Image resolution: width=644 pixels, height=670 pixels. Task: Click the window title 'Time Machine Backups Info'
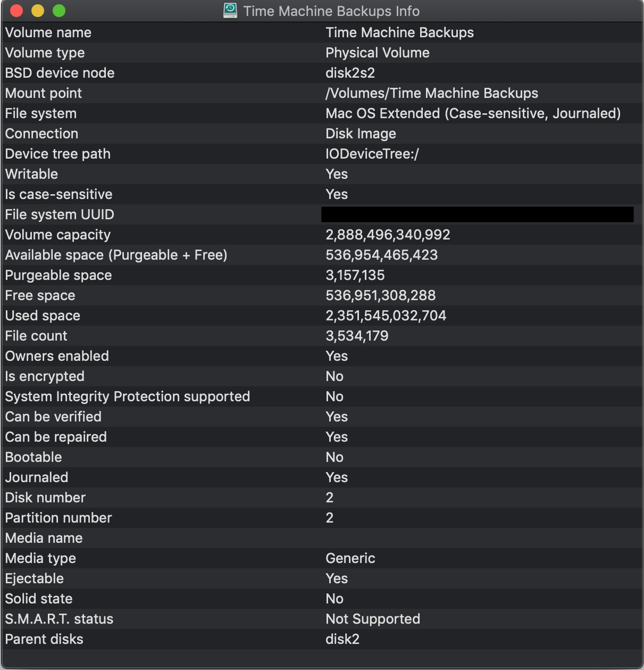click(x=331, y=11)
